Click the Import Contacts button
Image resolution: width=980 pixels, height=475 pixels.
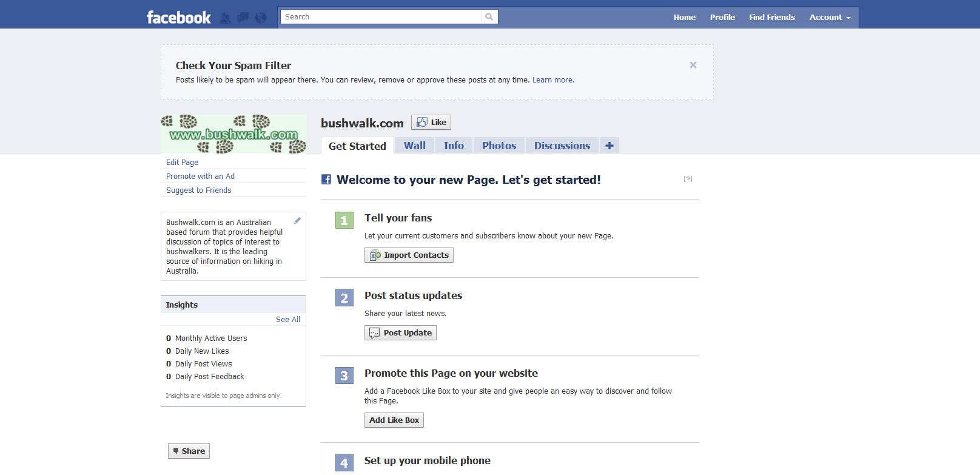(409, 255)
